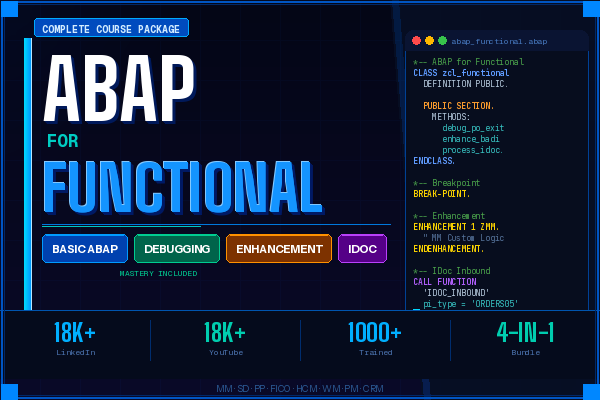Click the pi_type = 'ORDERS05' line
600x400 pixels.
(471, 304)
